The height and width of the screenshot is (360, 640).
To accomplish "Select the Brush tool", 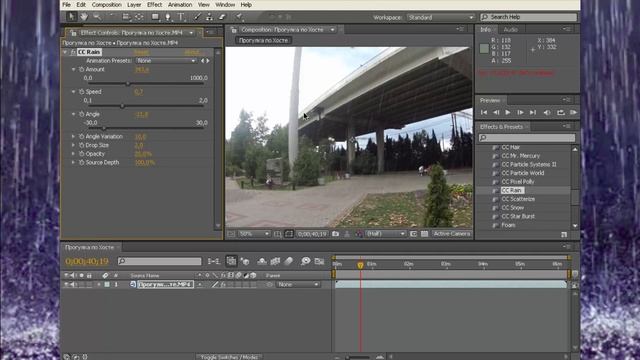I will point(197,17).
